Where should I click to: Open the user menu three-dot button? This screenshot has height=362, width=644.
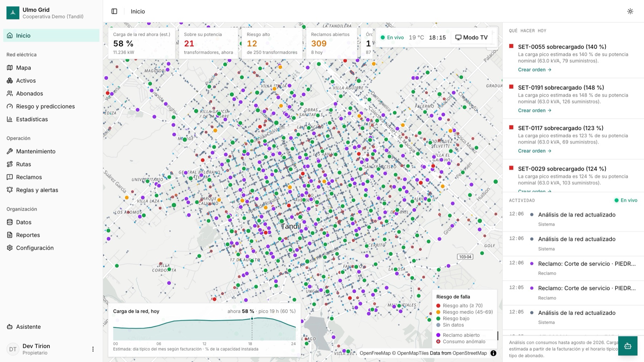(x=93, y=349)
